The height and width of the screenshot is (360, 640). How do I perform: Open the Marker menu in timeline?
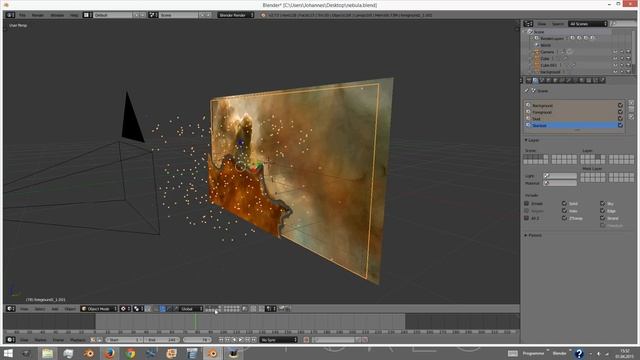(x=40, y=340)
